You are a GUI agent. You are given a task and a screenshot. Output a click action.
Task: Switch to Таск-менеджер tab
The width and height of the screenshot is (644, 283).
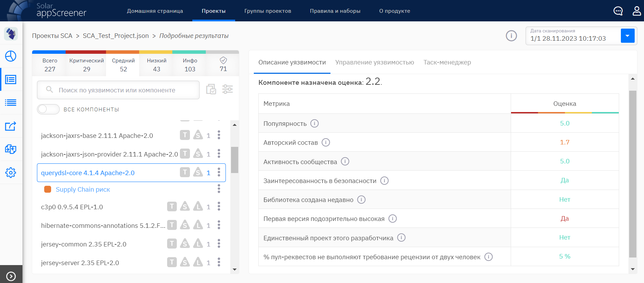[447, 62]
